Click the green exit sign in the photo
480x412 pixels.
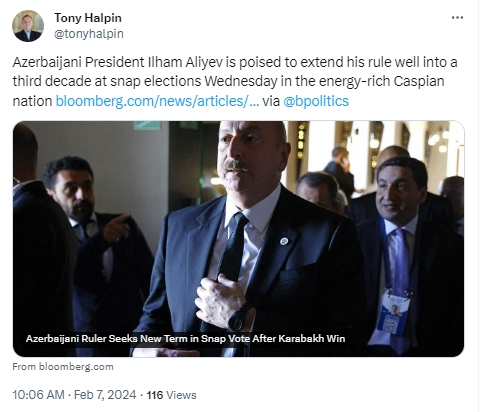(x=147, y=125)
